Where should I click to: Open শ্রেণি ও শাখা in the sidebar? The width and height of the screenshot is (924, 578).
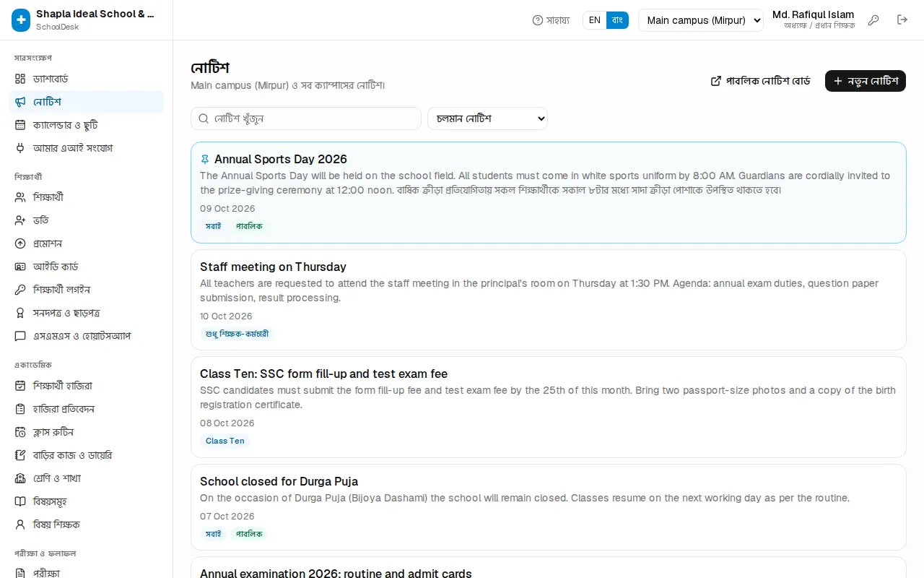86,478
